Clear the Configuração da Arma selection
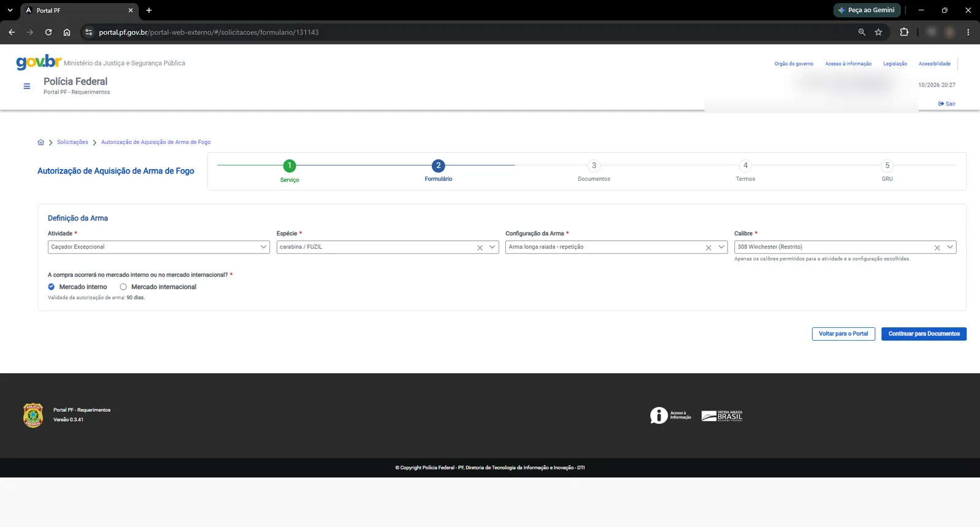The image size is (980, 527). point(709,248)
